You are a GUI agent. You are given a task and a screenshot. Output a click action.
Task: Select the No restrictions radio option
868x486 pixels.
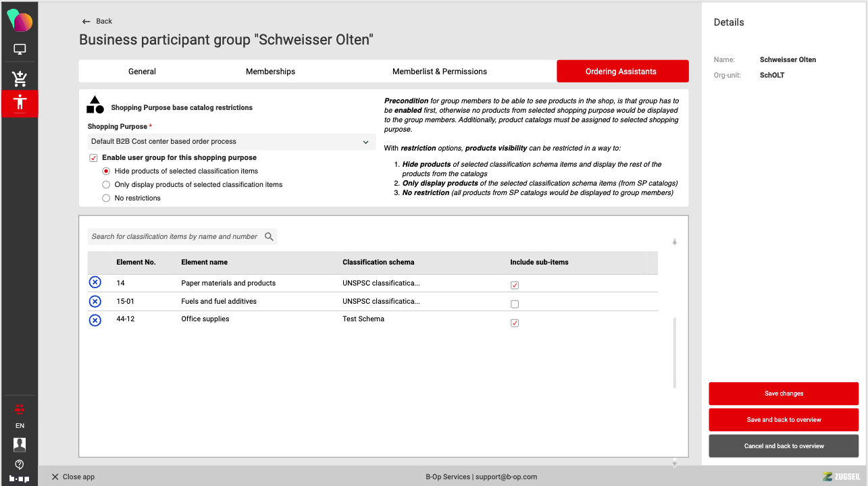pyautogui.click(x=106, y=198)
